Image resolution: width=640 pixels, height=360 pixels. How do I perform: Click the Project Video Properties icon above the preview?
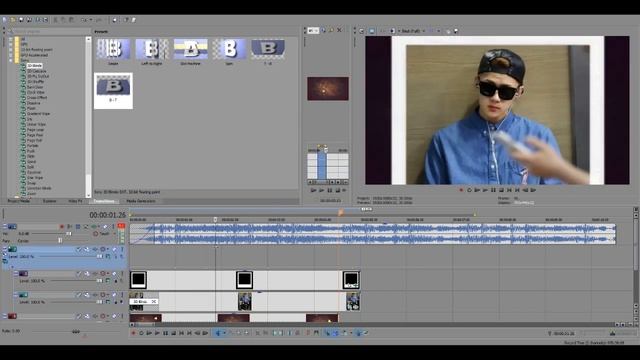point(361,31)
